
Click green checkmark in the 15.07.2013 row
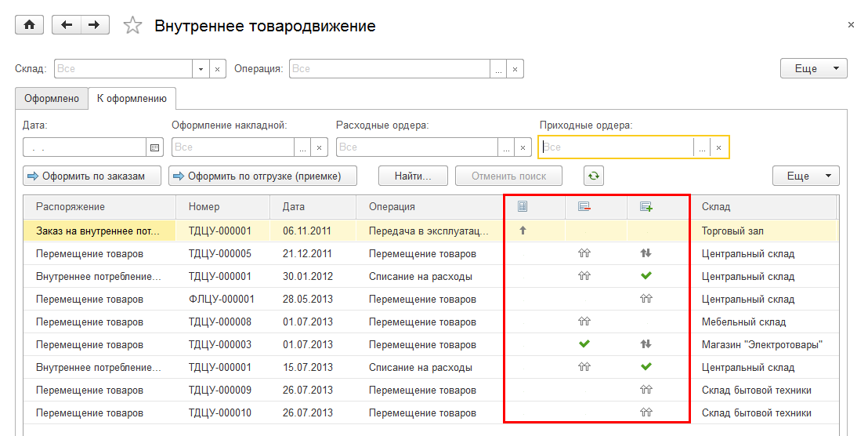(646, 367)
